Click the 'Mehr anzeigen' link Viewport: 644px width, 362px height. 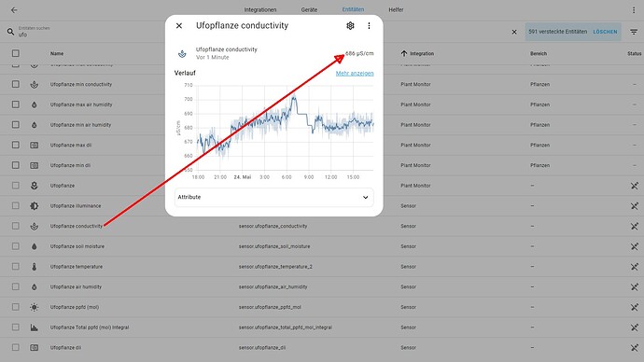click(355, 74)
